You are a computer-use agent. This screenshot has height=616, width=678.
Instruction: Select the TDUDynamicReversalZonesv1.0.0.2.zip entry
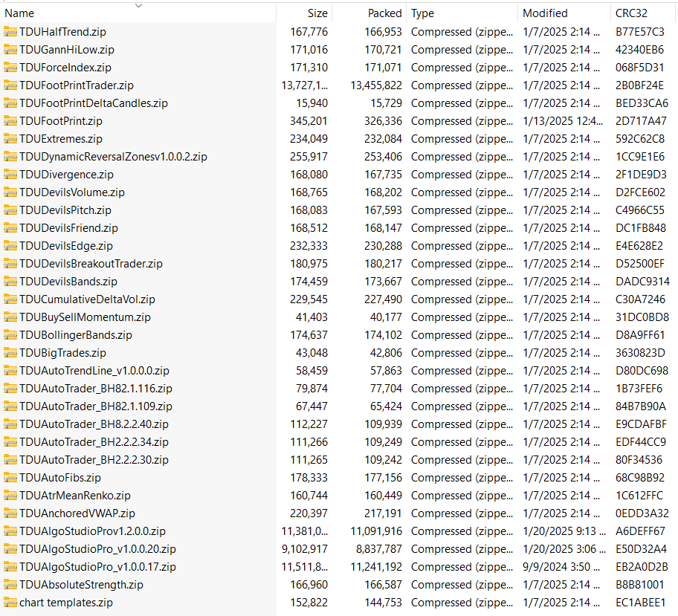[x=113, y=157]
